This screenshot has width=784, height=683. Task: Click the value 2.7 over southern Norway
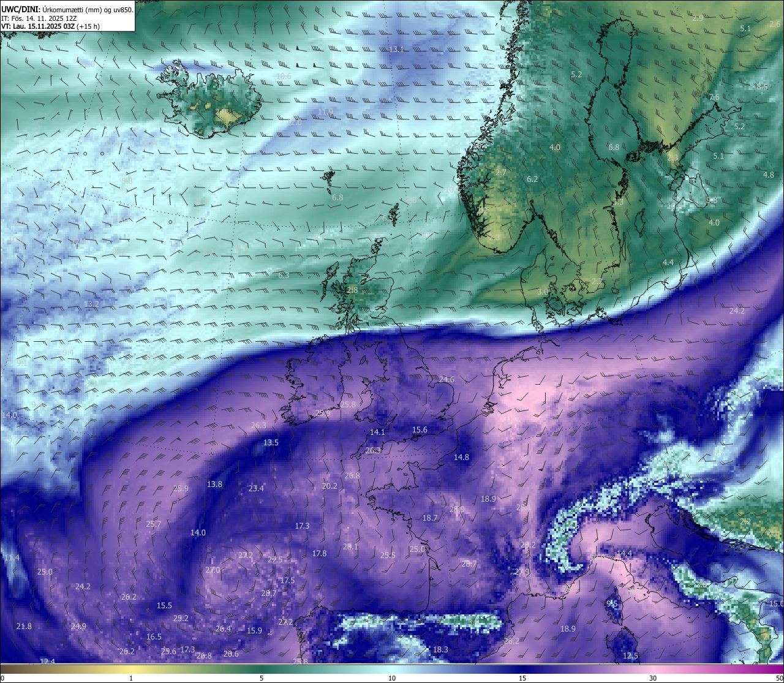501,173
